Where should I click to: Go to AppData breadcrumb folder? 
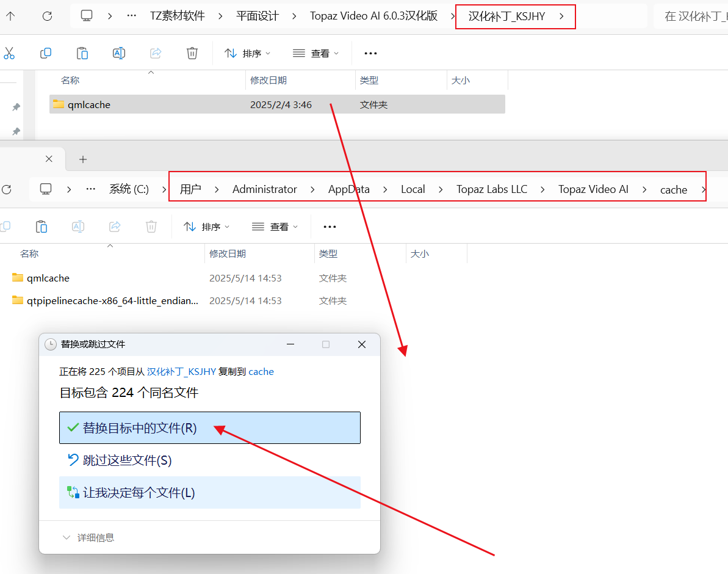click(x=348, y=189)
